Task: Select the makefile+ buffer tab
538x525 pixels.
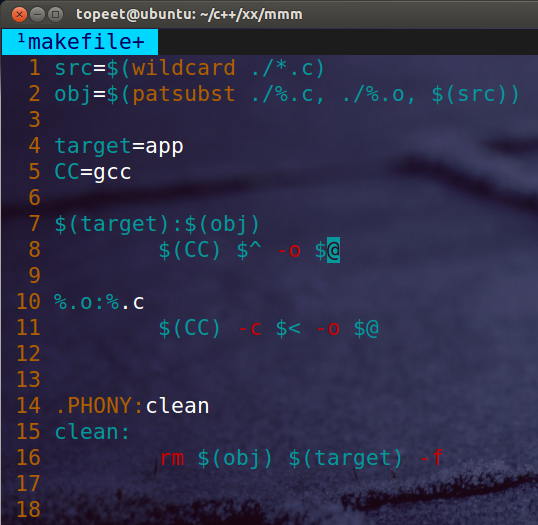Action: 80,42
